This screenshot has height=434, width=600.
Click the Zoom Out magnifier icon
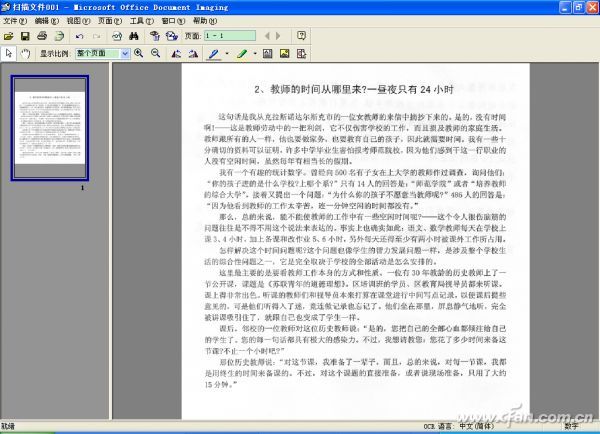155,54
